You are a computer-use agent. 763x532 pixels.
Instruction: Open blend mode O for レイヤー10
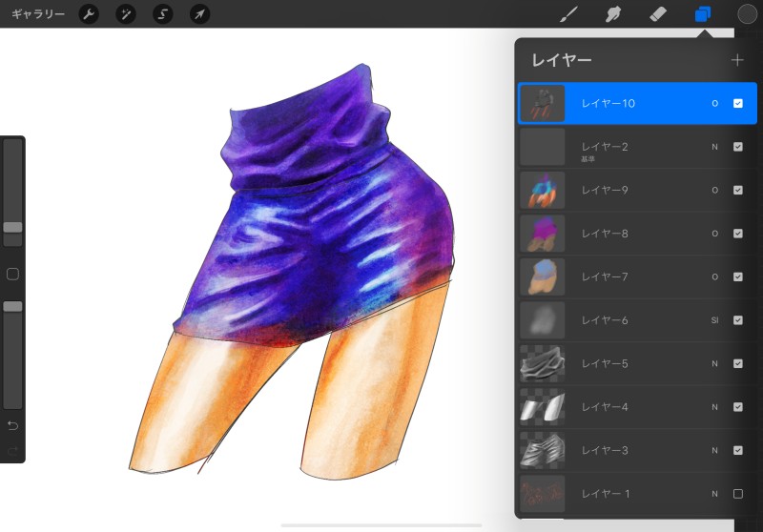click(714, 103)
